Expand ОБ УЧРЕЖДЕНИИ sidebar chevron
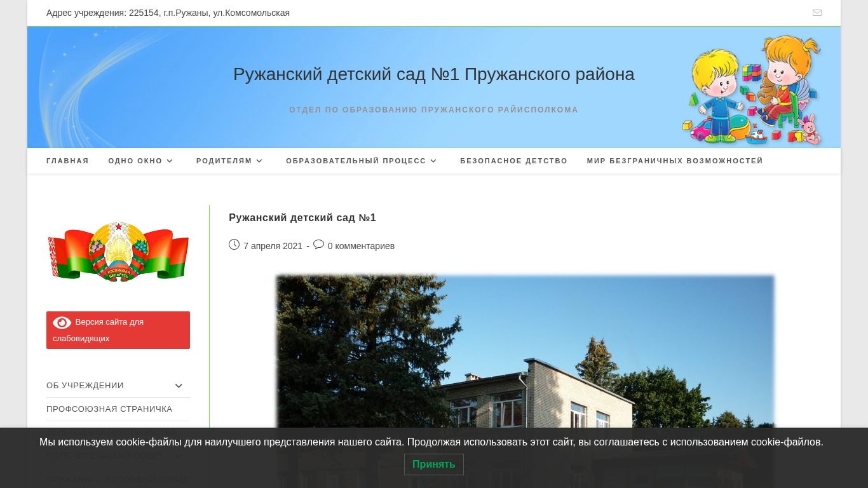Image resolution: width=868 pixels, height=488 pixels. 179,386
